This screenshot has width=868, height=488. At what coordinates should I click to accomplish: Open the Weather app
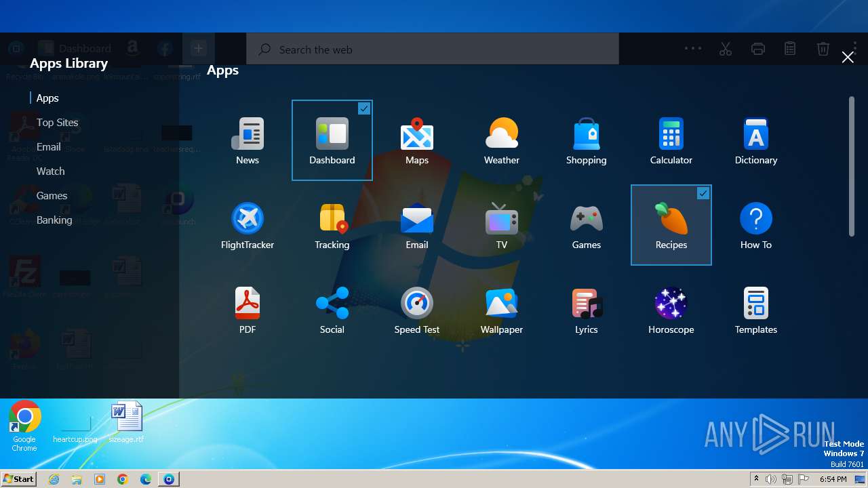pos(502,140)
